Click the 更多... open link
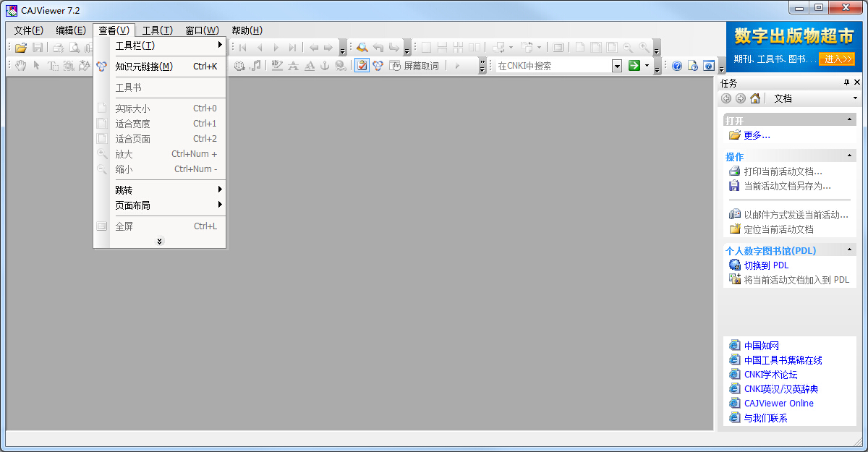Viewport: 868px width, 452px height. tap(757, 135)
